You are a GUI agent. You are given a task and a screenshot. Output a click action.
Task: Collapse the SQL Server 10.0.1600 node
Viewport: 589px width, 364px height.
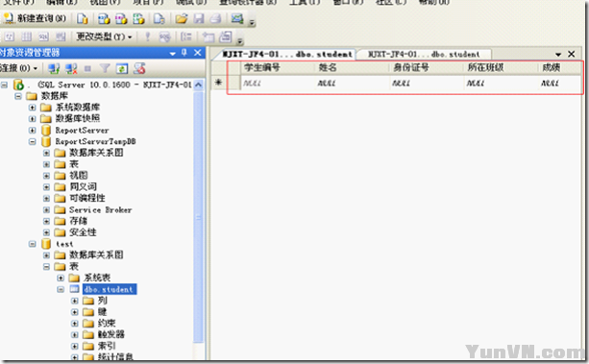click(x=4, y=85)
